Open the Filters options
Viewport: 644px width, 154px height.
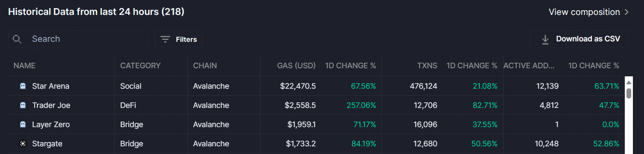179,39
